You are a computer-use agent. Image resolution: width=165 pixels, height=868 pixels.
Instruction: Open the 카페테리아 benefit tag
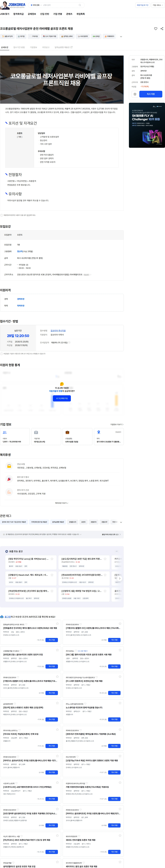[110, 36]
